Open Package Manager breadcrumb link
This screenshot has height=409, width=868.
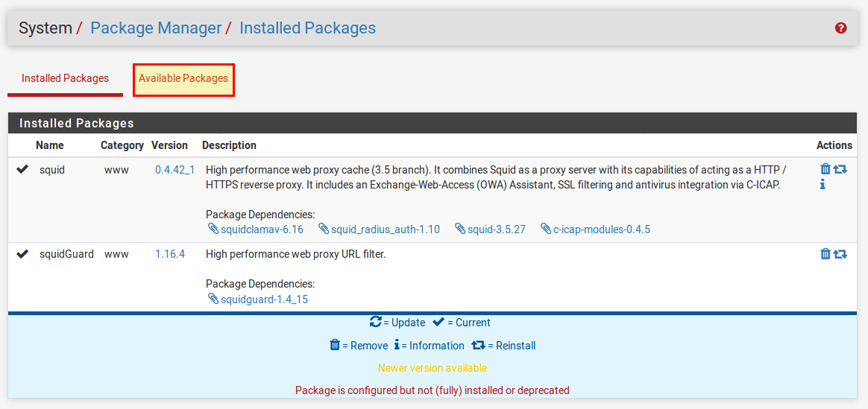pyautogui.click(x=156, y=28)
